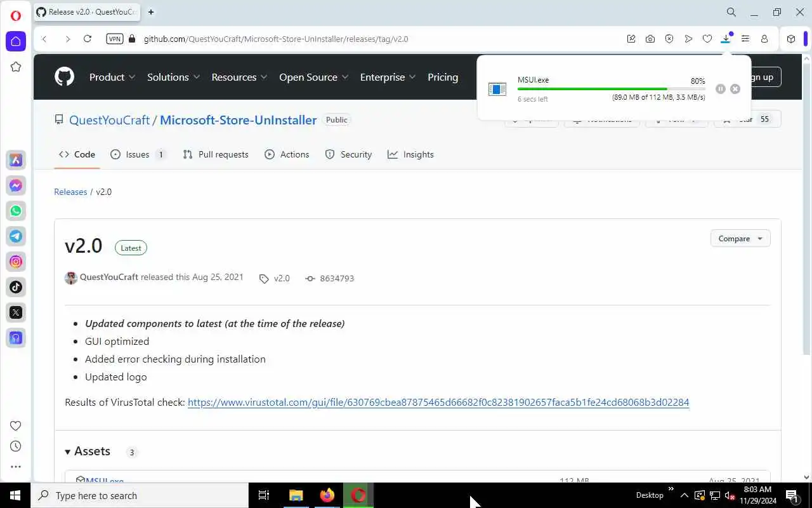Go back to previous page
Image resolution: width=812 pixels, height=508 pixels.
pyautogui.click(x=44, y=39)
